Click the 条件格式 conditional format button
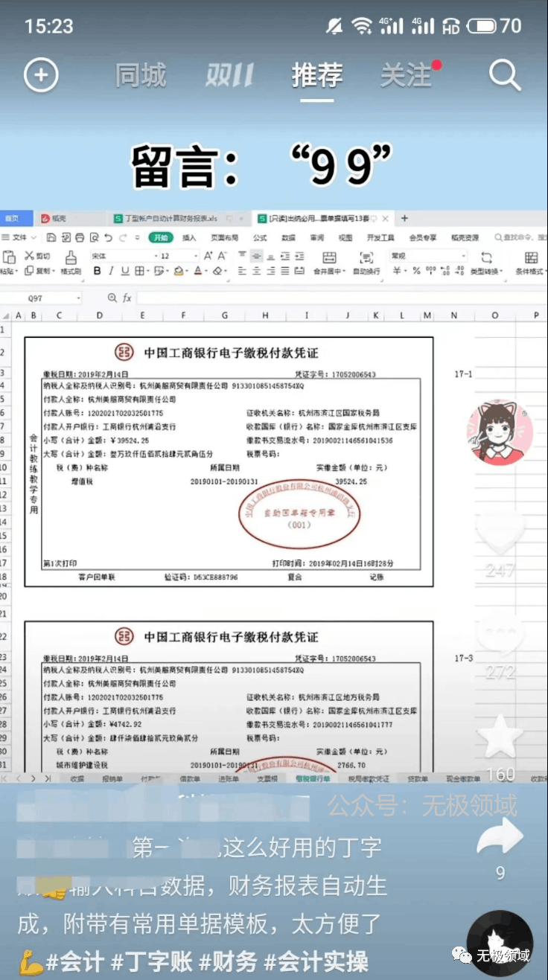 click(x=530, y=263)
